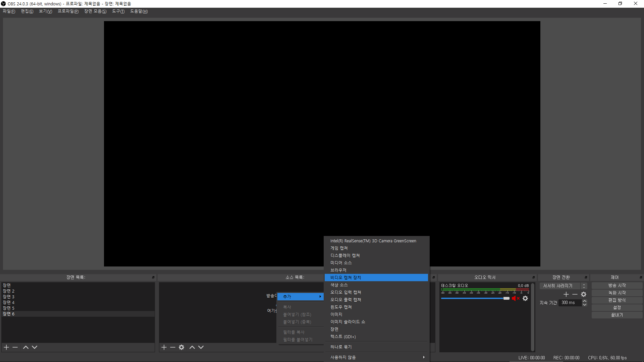Open the 서서히 사라지기 transition dropdown

[x=563, y=286]
